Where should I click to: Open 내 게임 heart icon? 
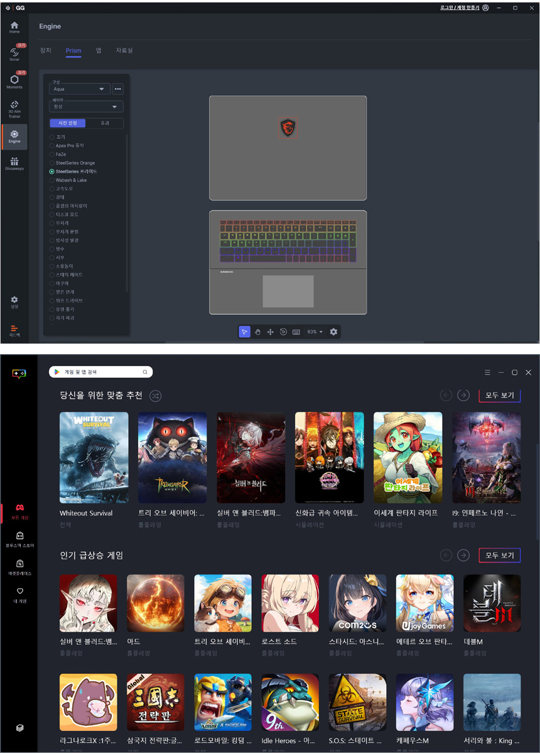19,594
